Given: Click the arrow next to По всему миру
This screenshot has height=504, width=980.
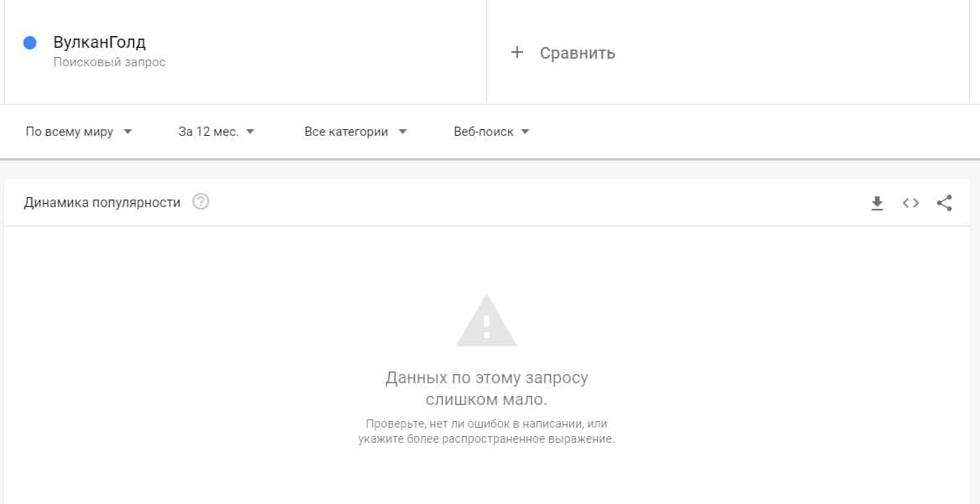Looking at the screenshot, I should [x=128, y=132].
